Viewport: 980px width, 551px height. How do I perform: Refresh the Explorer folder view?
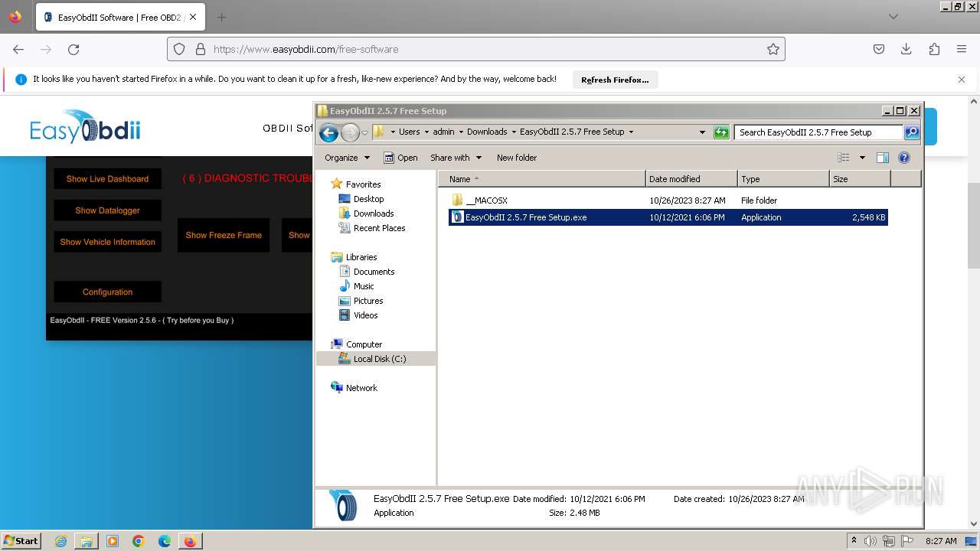721,132
